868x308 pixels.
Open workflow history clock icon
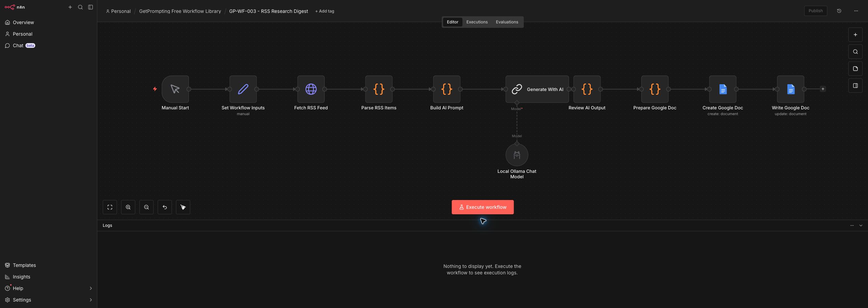[839, 11]
